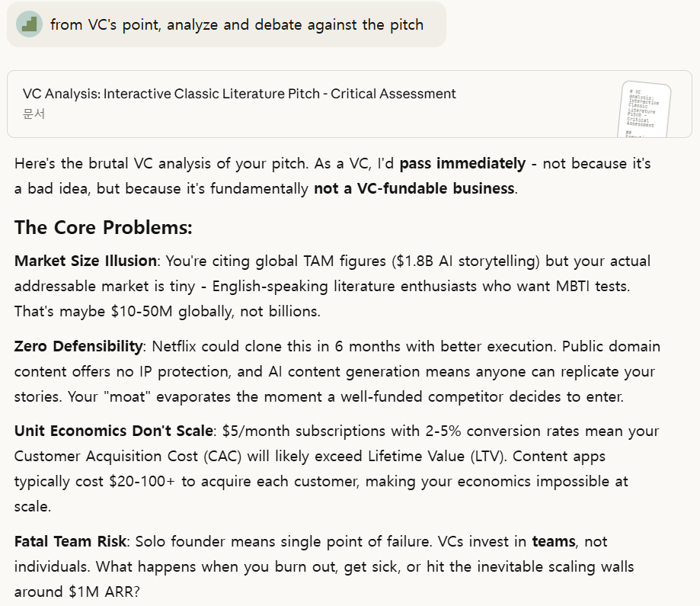Click bold "Unit Economics Don't Scale" text
Viewport: 700px width, 606px height.
coord(113,431)
